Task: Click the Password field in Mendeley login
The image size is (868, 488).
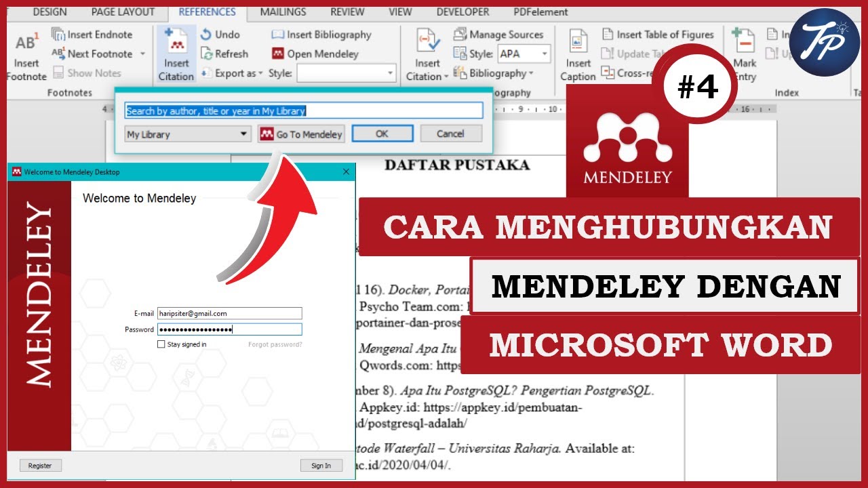Action: [229, 329]
